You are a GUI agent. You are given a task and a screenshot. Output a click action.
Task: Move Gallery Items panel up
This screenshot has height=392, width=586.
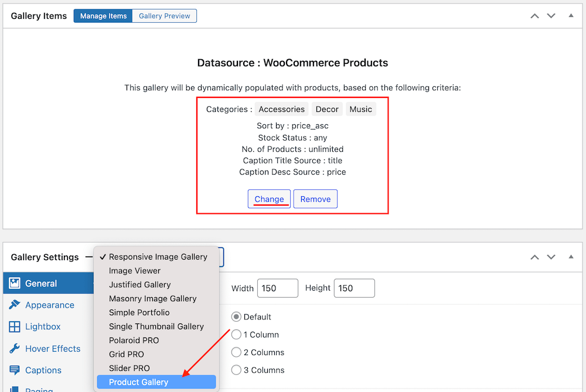[535, 16]
